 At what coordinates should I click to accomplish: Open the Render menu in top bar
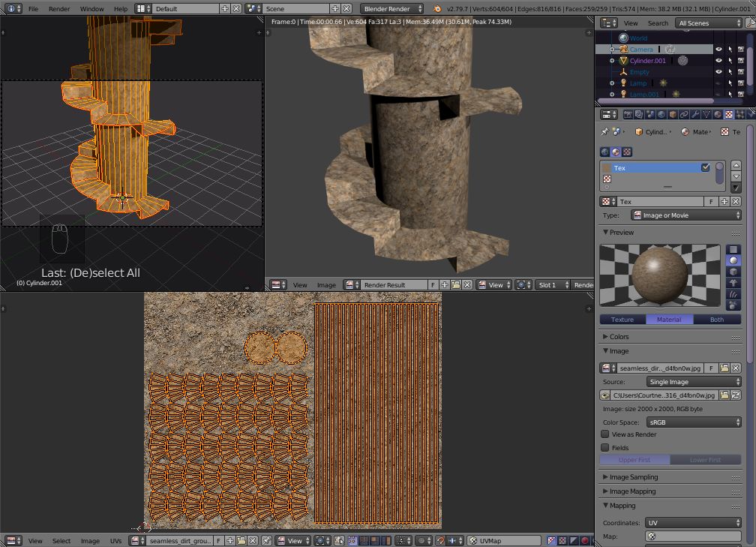coord(59,9)
